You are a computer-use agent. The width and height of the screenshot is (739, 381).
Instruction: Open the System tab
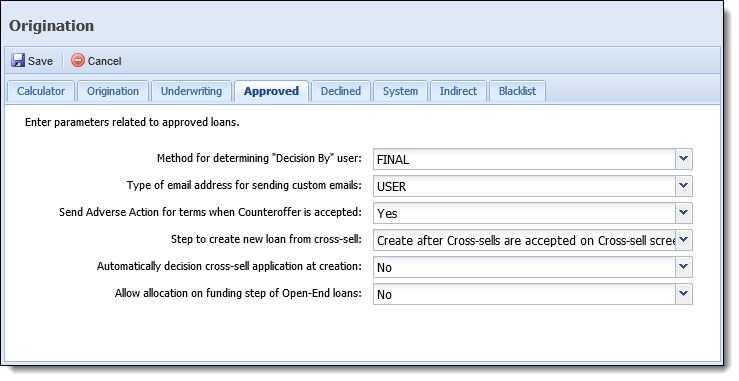pyautogui.click(x=400, y=91)
